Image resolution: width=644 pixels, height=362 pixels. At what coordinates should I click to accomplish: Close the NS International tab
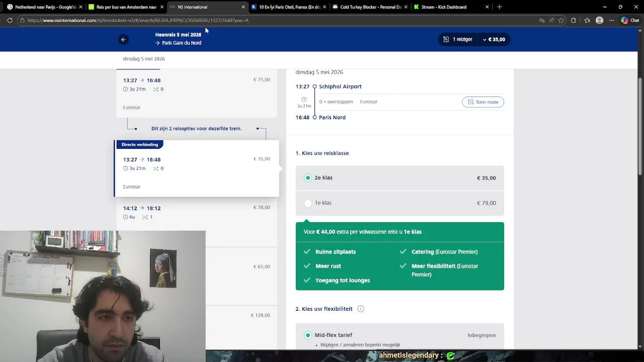244,7
